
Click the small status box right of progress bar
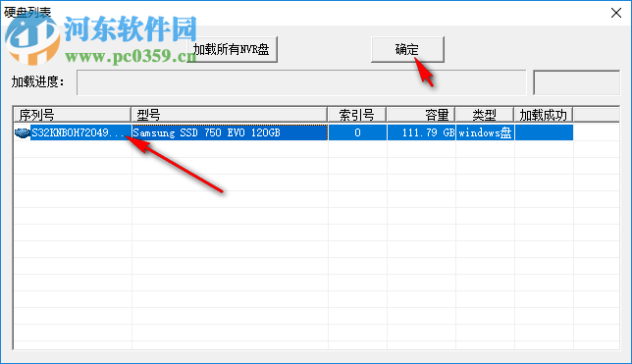point(576,82)
